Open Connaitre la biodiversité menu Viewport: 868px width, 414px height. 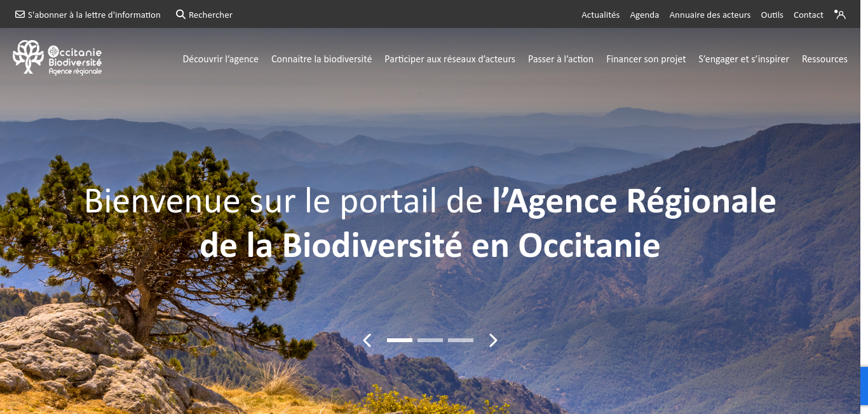click(322, 59)
